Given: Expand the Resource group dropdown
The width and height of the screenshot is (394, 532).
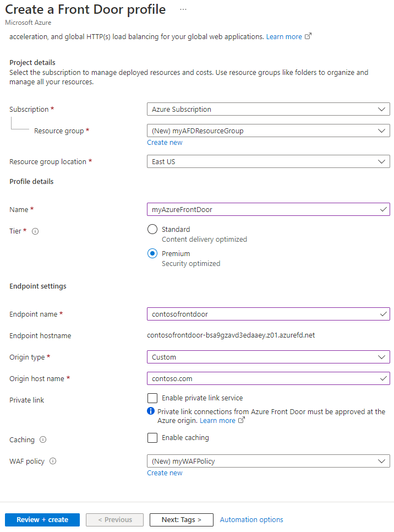Looking at the screenshot, I should pyautogui.click(x=268, y=131).
